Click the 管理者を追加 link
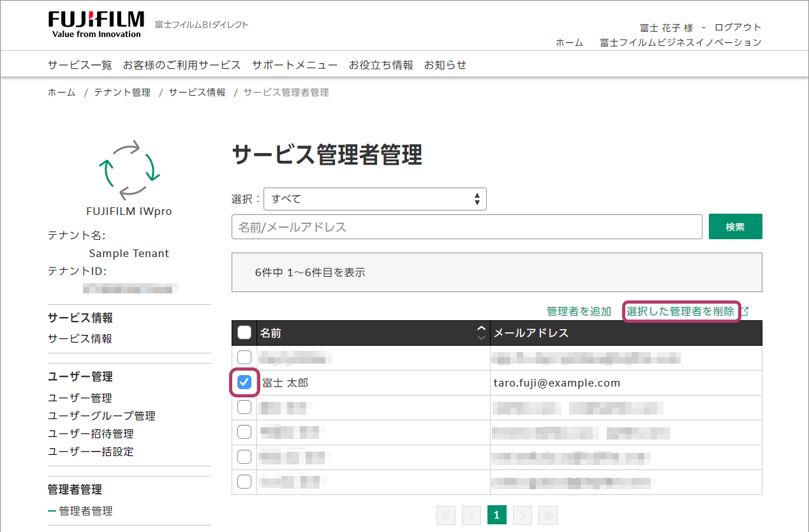809x532 pixels. tap(579, 311)
